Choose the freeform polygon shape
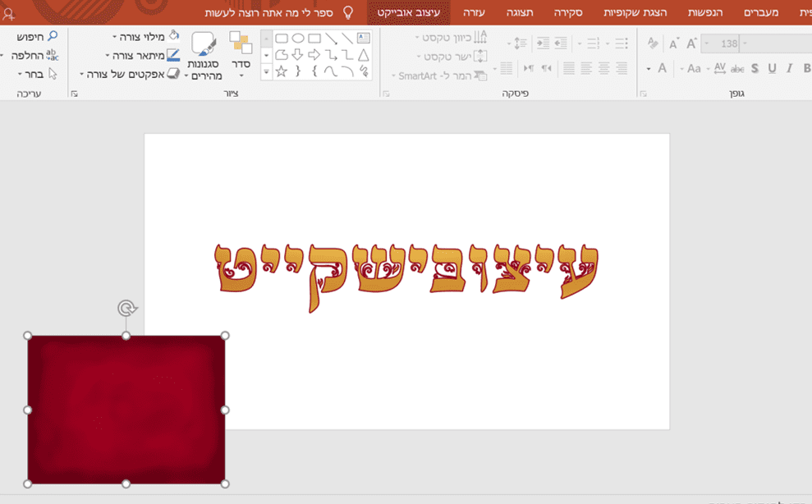The width and height of the screenshot is (812, 504). [281, 54]
